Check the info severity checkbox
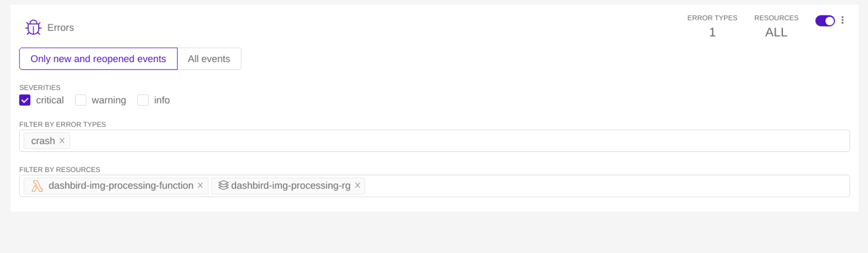868x253 pixels. click(143, 100)
